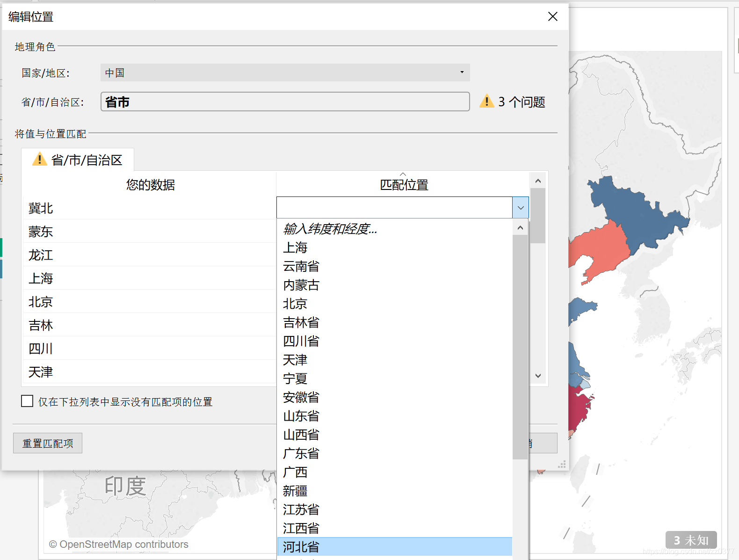
Task: Enable 仅在下拉列表中显示没有匹配项的位置 checkbox
Action: (x=27, y=401)
